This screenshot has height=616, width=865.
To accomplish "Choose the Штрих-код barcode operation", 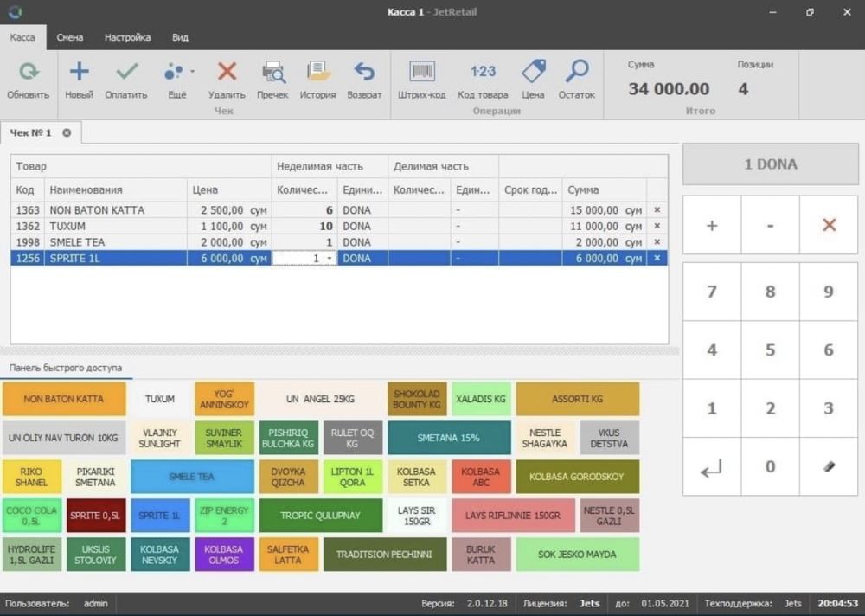I will pyautogui.click(x=422, y=80).
